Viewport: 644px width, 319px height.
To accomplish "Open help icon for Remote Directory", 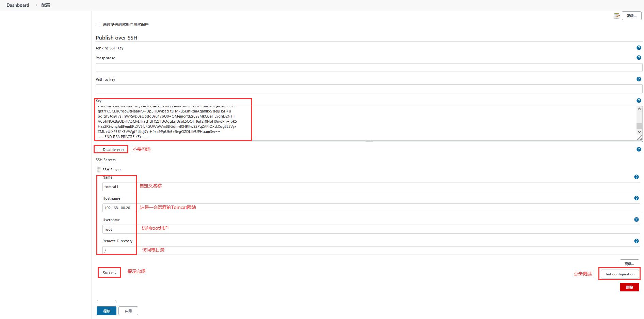I will [636, 241].
